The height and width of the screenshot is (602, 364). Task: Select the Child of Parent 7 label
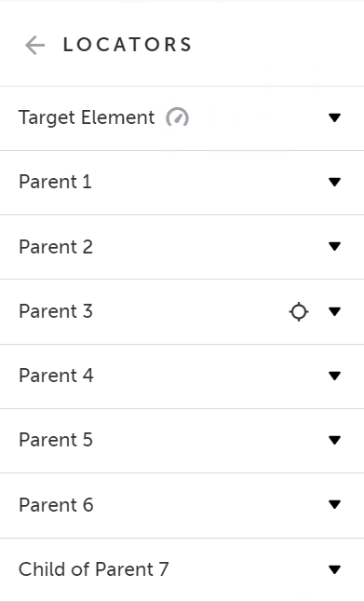point(94,569)
